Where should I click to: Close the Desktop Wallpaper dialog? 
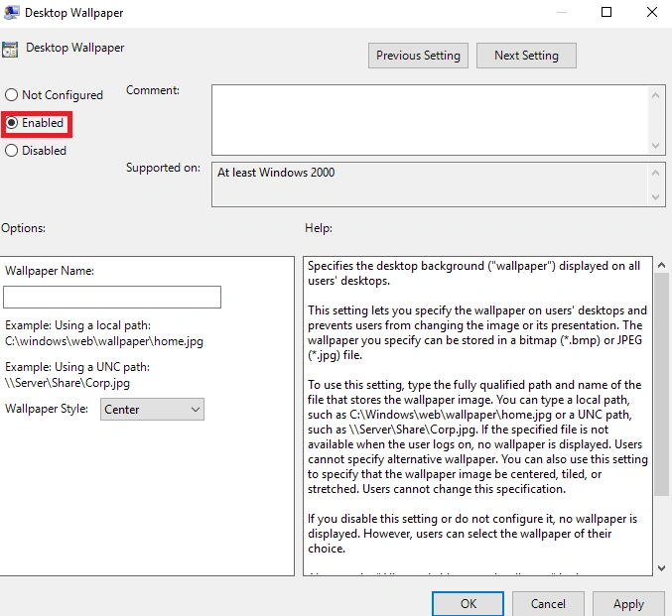pos(652,12)
